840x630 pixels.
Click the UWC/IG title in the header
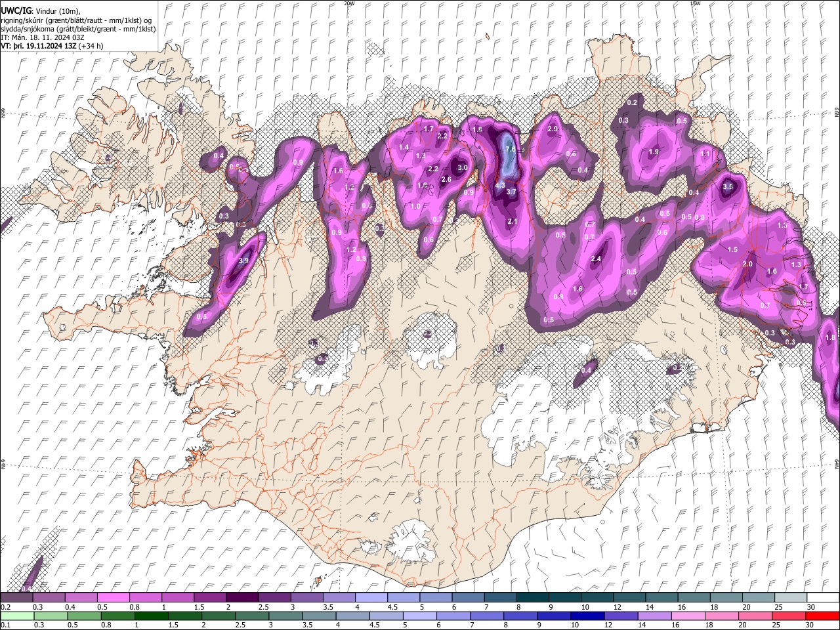(16, 11)
